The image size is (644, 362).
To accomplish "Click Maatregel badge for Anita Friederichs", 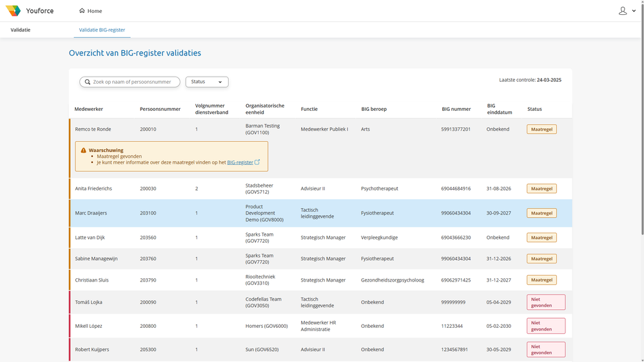I will tap(542, 189).
